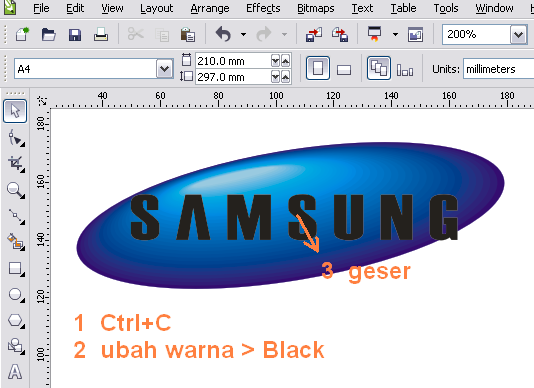The width and height of the screenshot is (534, 388).
Task: Save the document with the floppy icon
Action: click(x=75, y=34)
